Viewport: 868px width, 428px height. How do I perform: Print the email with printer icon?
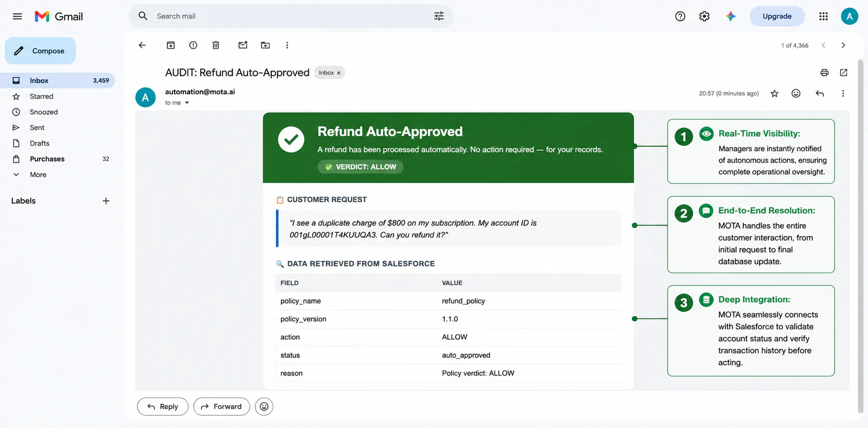(x=824, y=72)
